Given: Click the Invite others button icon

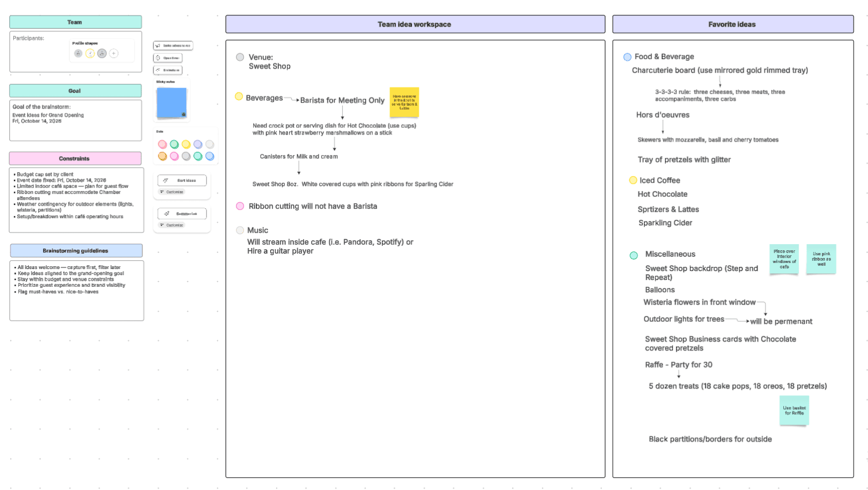Looking at the screenshot, I should (158, 45).
